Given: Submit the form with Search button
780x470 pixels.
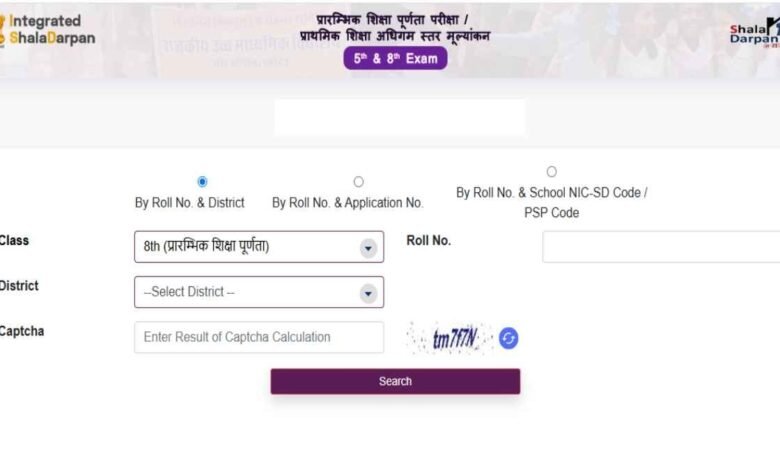Looking at the screenshot, I should click(x=395, y=381).
